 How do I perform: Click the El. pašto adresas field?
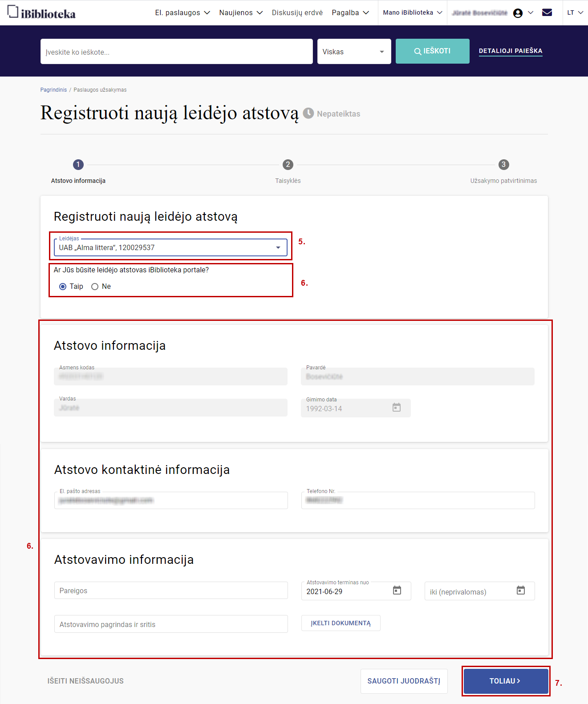click(x=171, y=500)
